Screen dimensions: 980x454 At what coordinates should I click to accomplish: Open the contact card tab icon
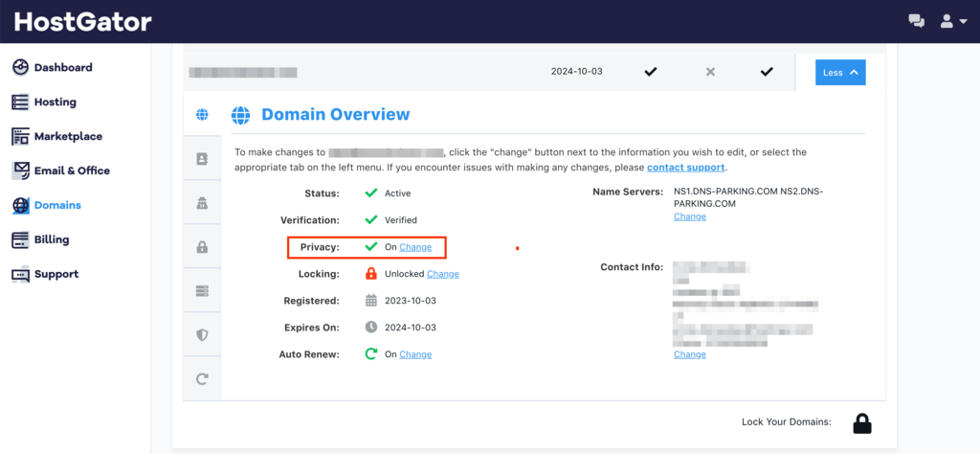202,159
